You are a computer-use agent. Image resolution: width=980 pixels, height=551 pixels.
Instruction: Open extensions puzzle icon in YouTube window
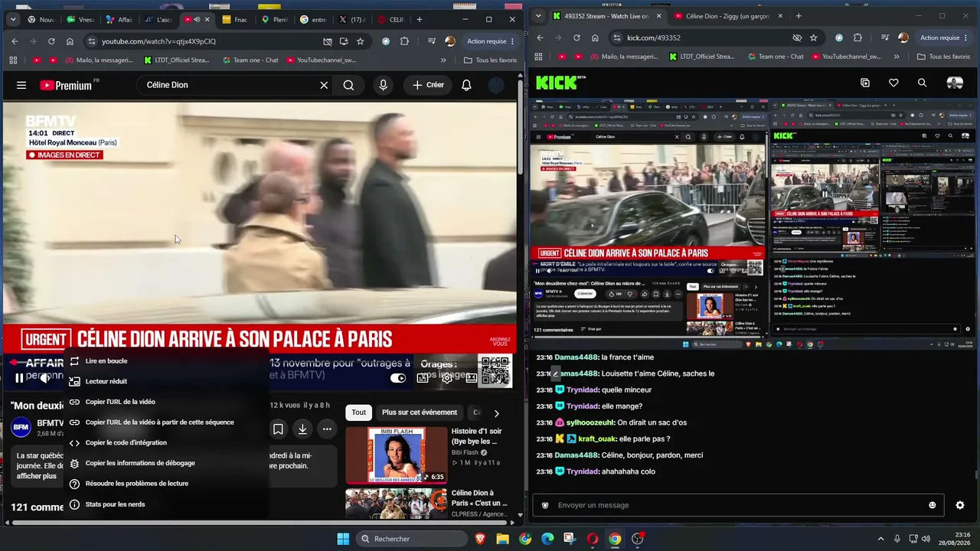coord(404,41)
